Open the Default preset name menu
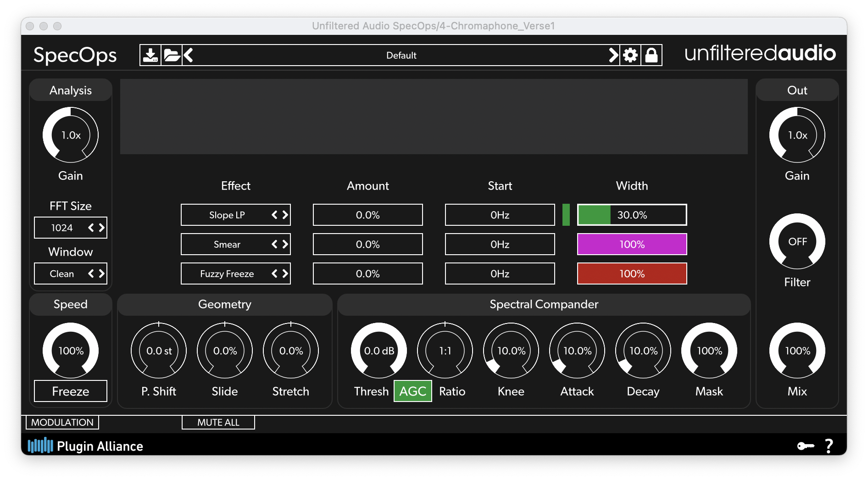Screen dimensions: 868x480 (401, 55)
